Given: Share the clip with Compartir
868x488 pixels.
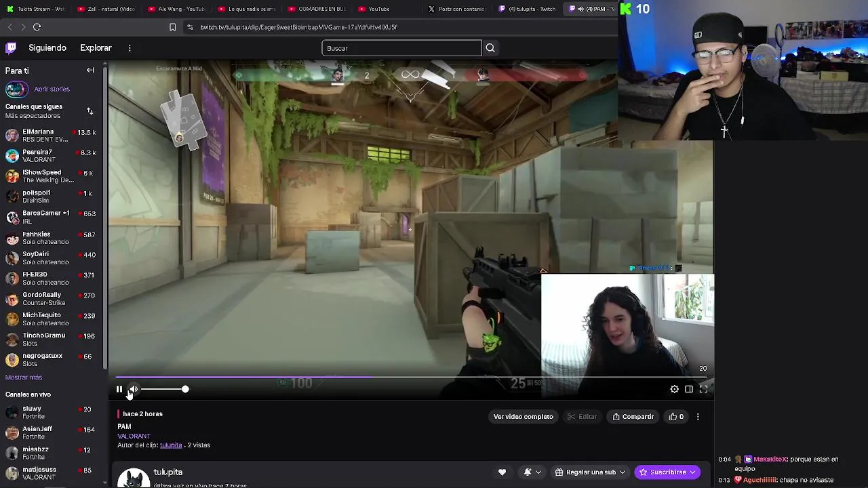Looking at the screenshot, I should point(633,416).
